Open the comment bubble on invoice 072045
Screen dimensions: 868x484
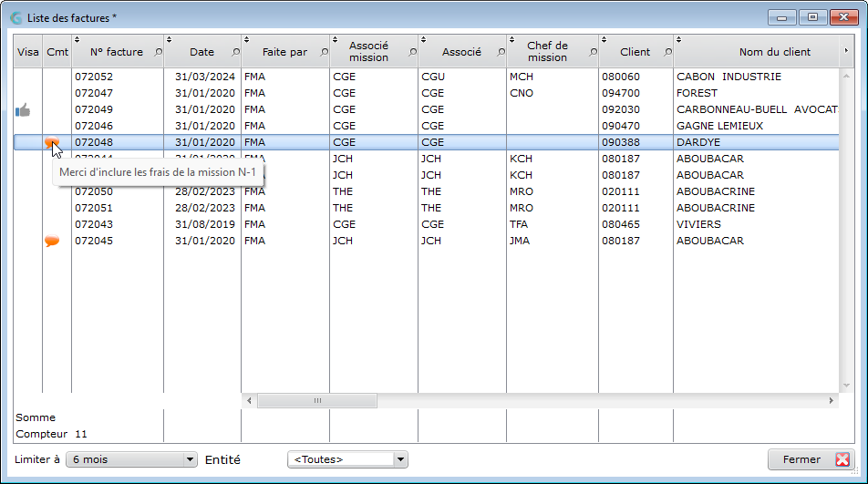point(51,242)
